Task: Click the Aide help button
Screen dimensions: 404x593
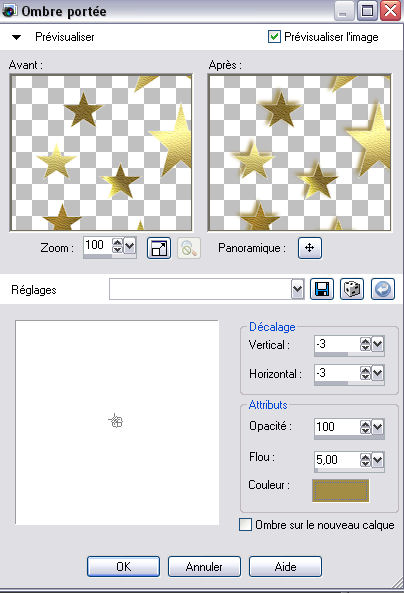Action: 285,566
